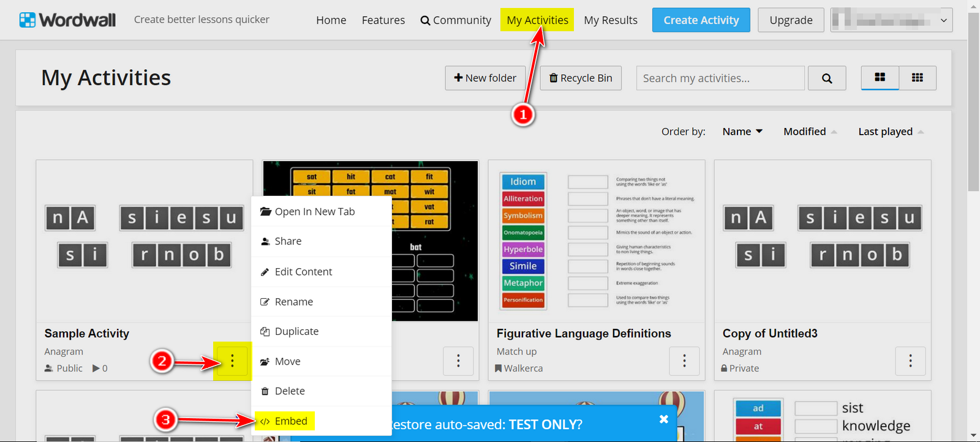The height and width of the screenshot is (442, 980).
Task: Open Copy of Untitled3 three-dot menu
Action: (910, 361)
